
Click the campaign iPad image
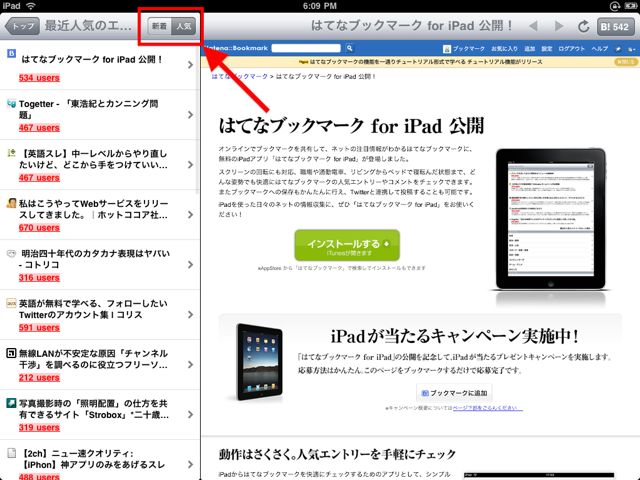[259, 362]
